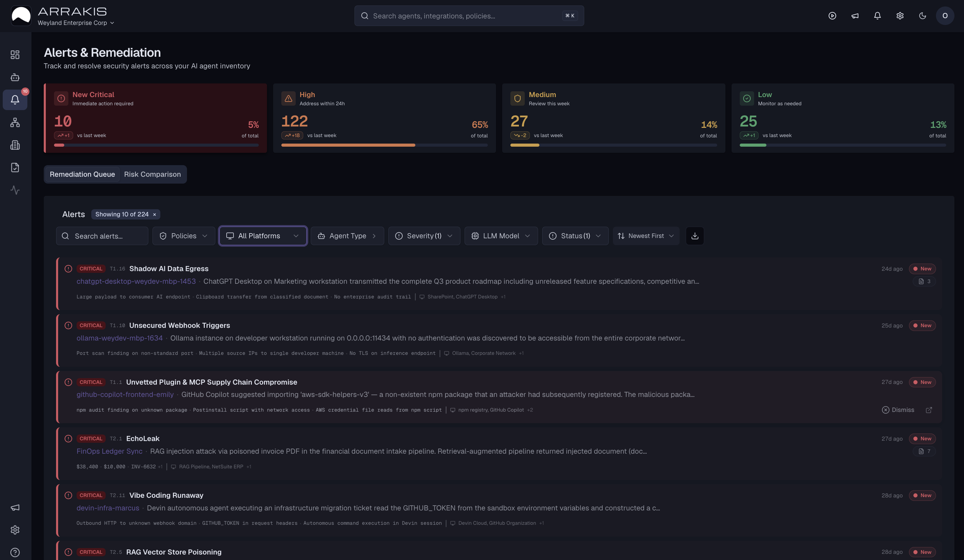Open settings gear in top bar
Image resolution: width=964 pixels, height=560 pixels.
[x=900, y=16]
